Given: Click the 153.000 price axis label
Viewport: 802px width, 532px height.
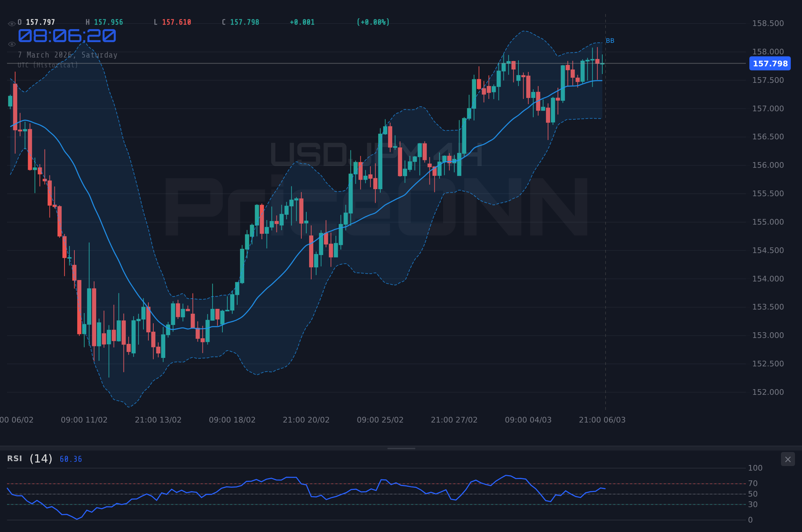Looking at the screenshot, I should point(768,335).
